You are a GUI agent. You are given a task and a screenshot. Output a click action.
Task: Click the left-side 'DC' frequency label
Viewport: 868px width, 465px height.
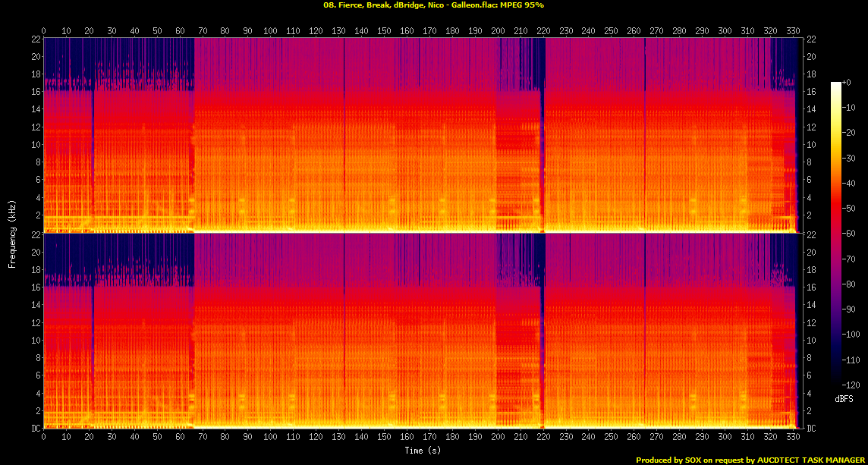pyautogui.click(x=36, y=428)
